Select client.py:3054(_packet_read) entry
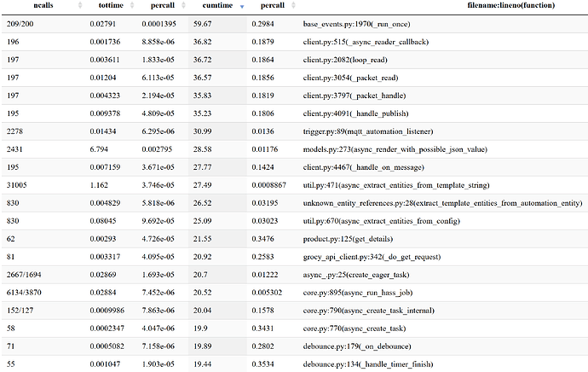The width and height of the screenshot is (588, 372). click(x=350, y=78)
